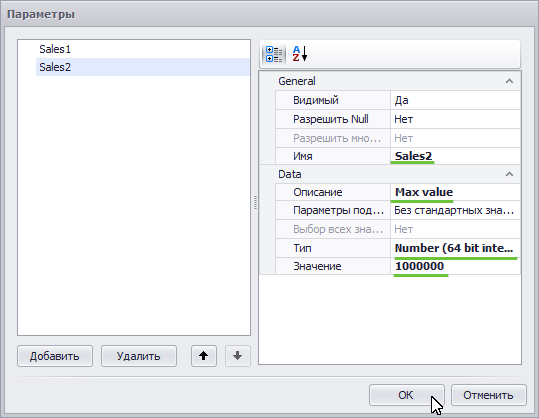The width and height of the screenshot is (539, 418).
Task: Click the Удалить button
Action: 139,356
